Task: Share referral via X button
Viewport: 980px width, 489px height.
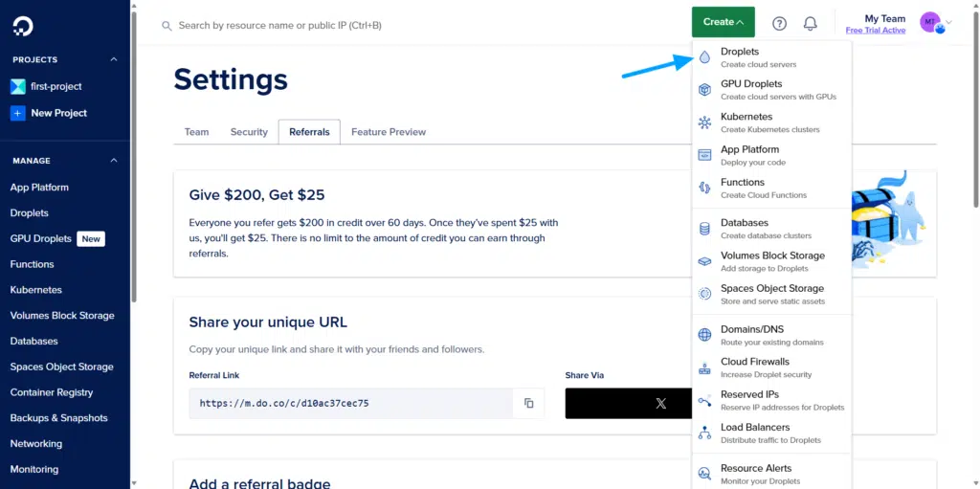Action: click(x=629, y=403)
